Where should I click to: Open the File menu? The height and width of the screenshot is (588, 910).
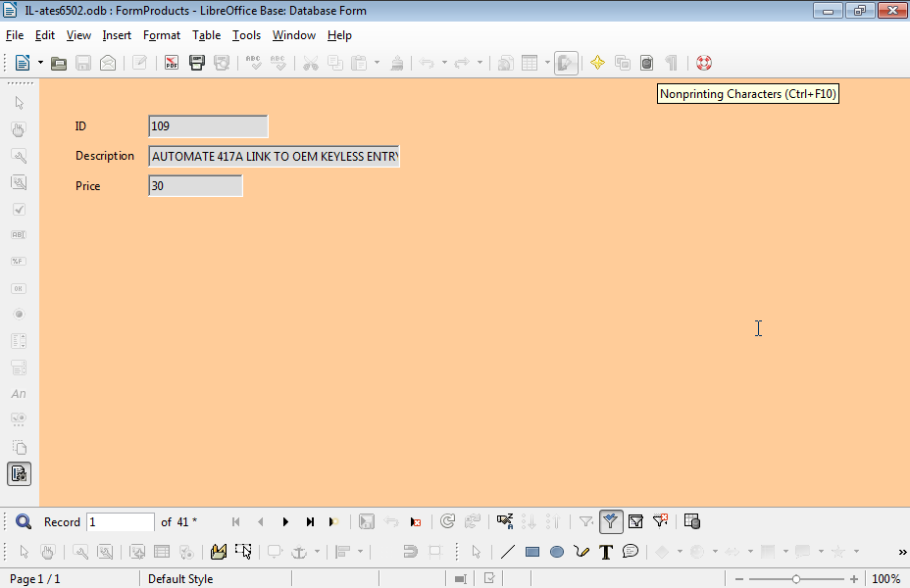point(15,35)
